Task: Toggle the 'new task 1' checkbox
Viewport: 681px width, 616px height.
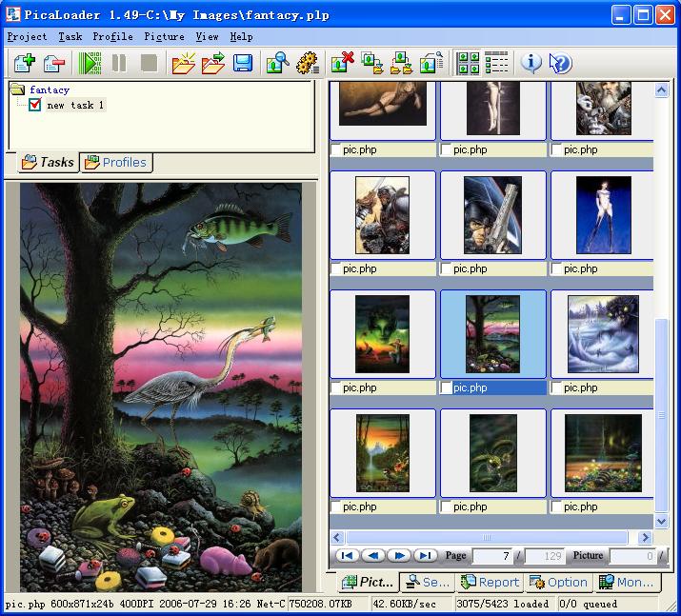Action: pos(35,105)
